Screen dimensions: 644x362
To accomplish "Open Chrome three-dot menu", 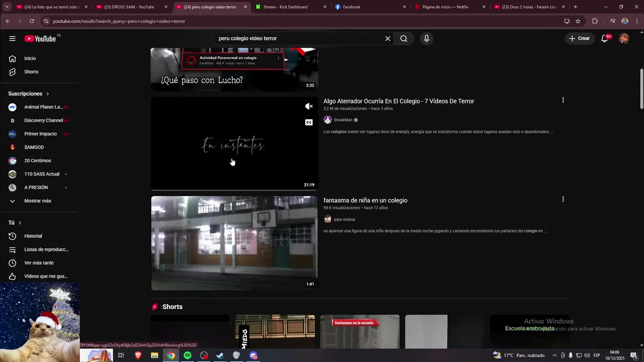I will (x=637, y=21).
